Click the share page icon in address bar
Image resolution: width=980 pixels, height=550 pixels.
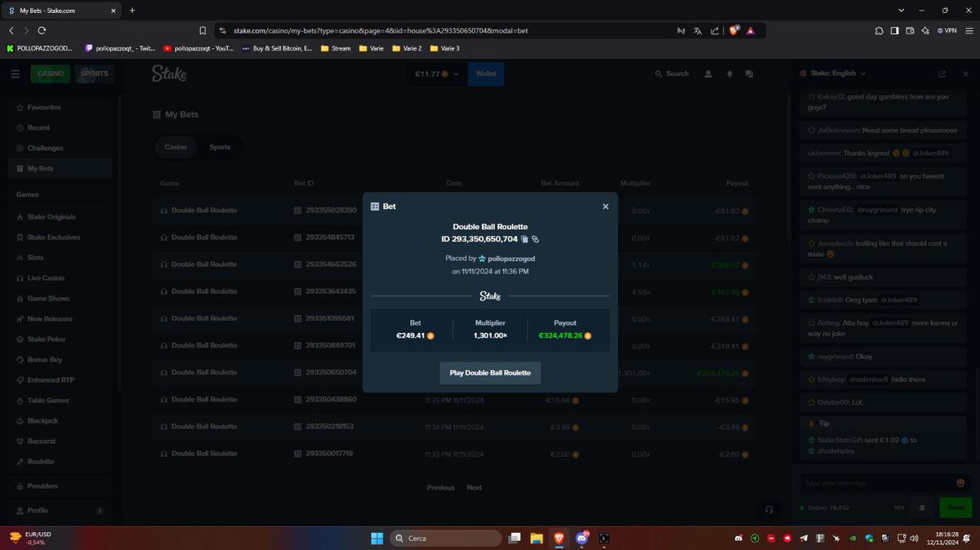tap(715, 30)
